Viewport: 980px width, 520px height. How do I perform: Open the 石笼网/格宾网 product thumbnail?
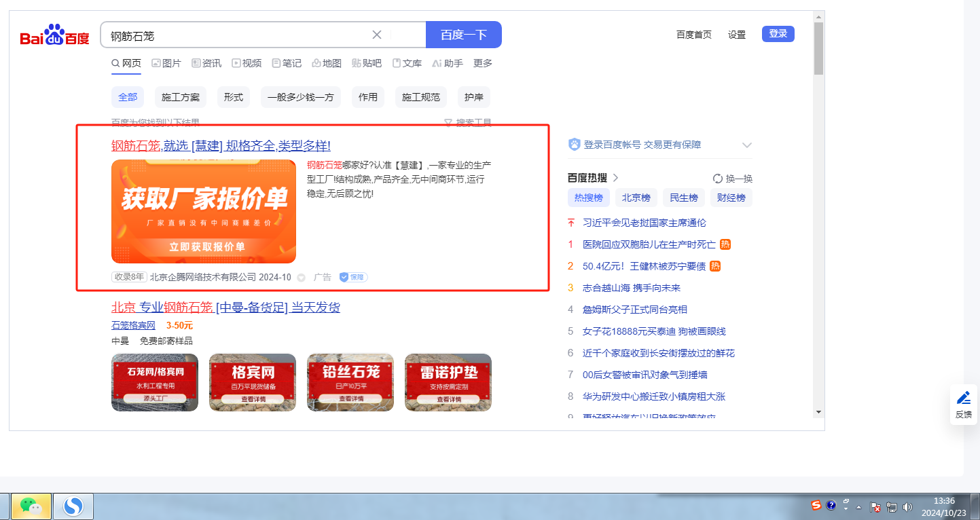pyautogui.click(x=155, y=382)
